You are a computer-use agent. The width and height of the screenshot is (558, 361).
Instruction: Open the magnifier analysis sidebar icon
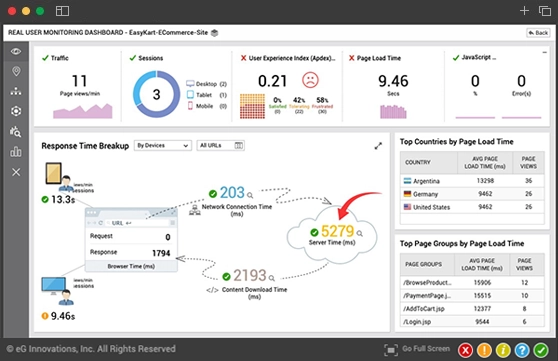click(15, 131)
